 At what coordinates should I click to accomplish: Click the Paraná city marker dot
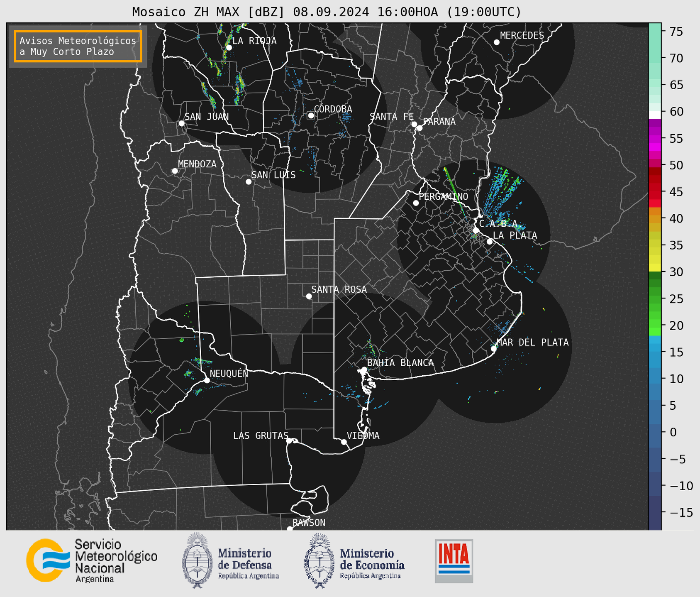(x=420, y=128)
